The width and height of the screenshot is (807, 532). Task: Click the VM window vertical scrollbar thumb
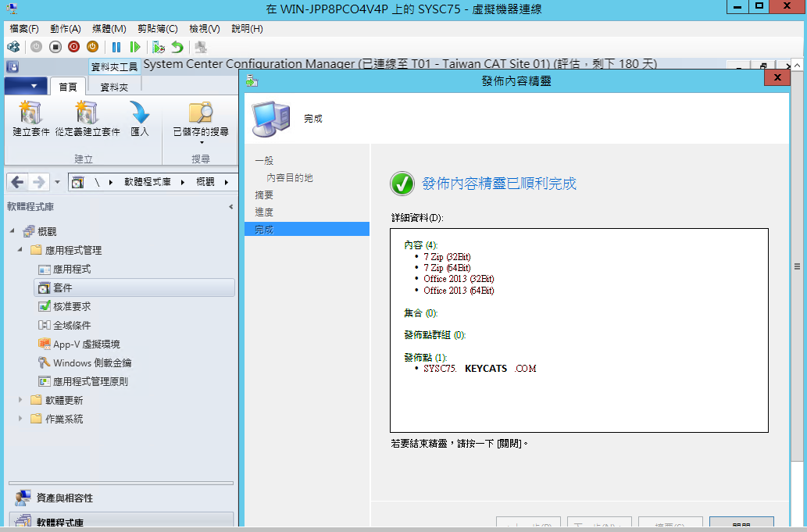point(797,266)
